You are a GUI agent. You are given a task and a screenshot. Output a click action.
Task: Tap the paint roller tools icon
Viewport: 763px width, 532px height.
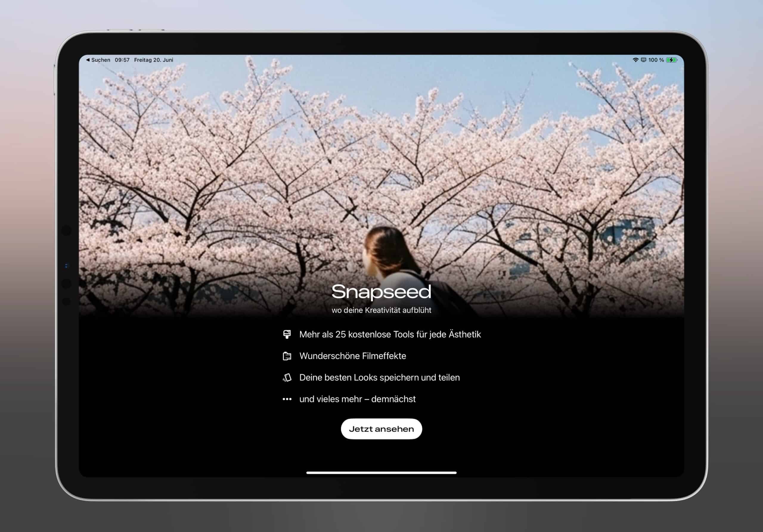point(287,334)
